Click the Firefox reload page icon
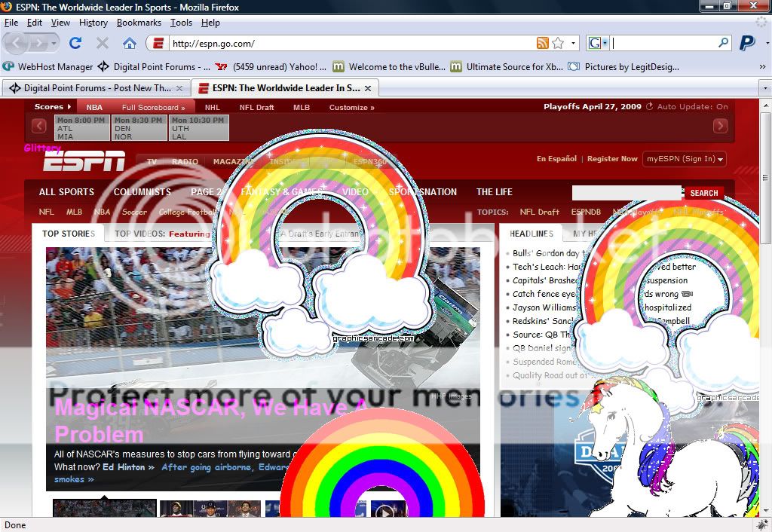The height and width of the screenshot is (532, 772). pos(75,43)
